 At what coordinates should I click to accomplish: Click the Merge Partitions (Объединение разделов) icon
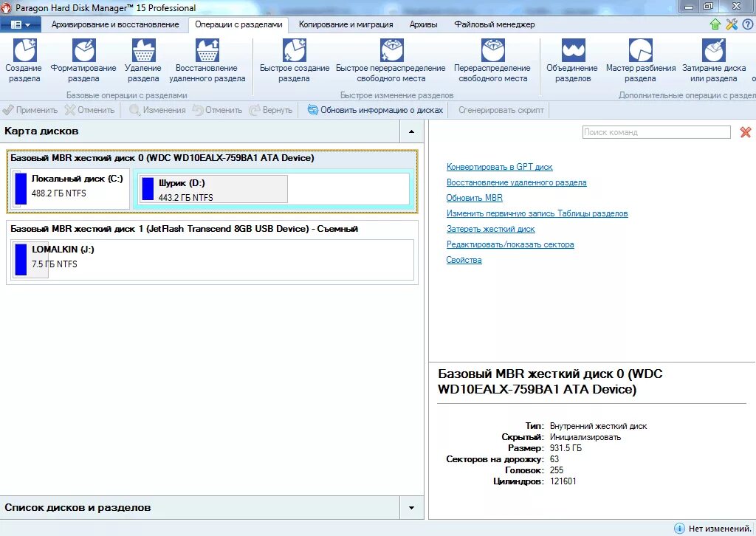tap(573, 50)
